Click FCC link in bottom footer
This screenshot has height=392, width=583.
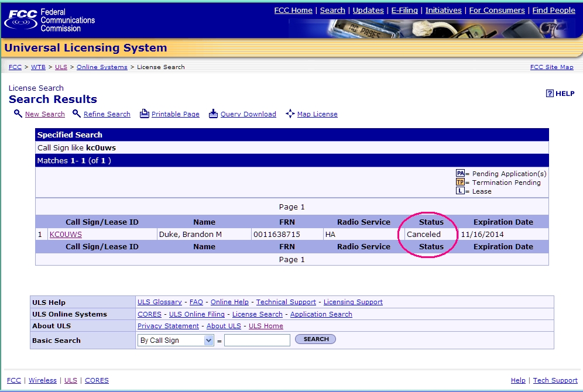[x=14, y=380]
